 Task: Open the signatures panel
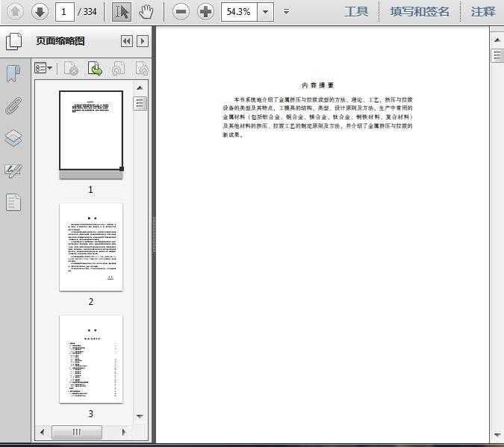coord(13,170)
